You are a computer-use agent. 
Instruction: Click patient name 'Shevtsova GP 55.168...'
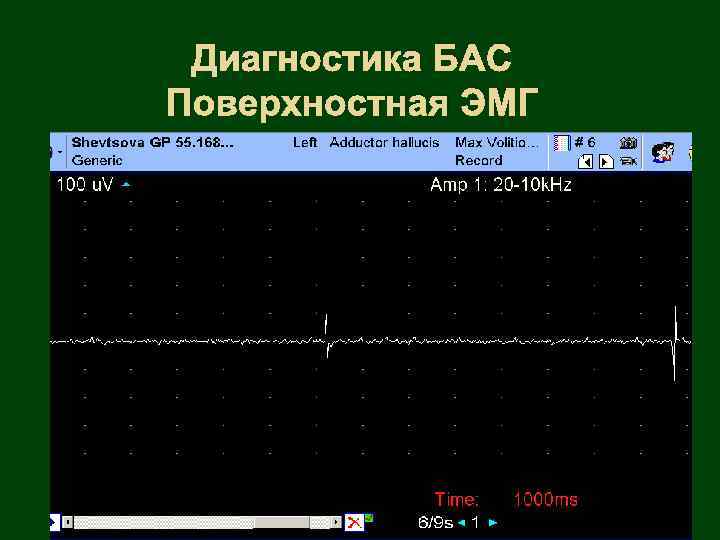(x=152, y=142)
